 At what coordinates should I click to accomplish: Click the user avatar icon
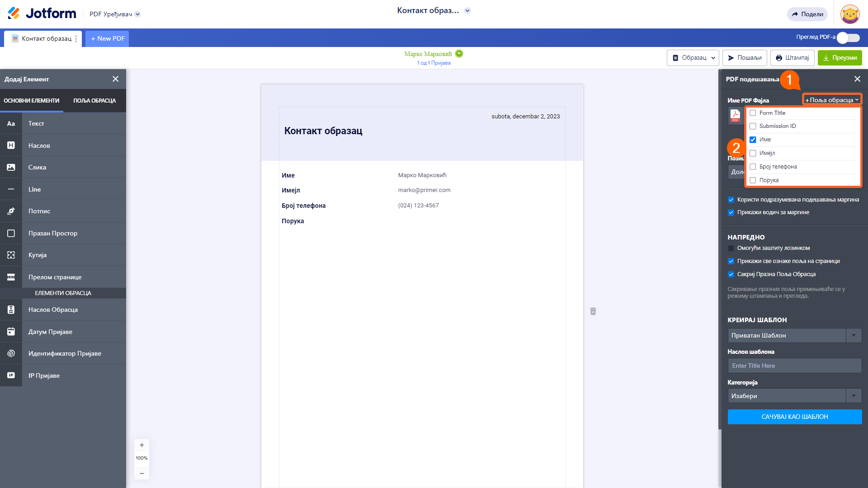click(849, 14)
